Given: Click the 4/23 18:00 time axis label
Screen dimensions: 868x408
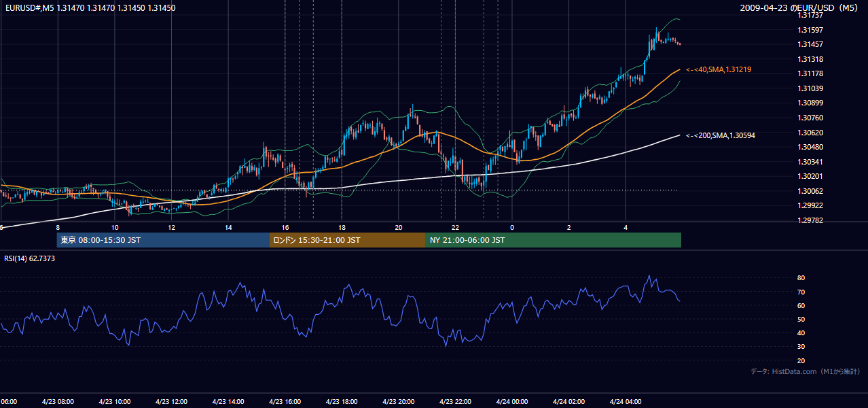Looking at the screenshot, I should point(342,402).
